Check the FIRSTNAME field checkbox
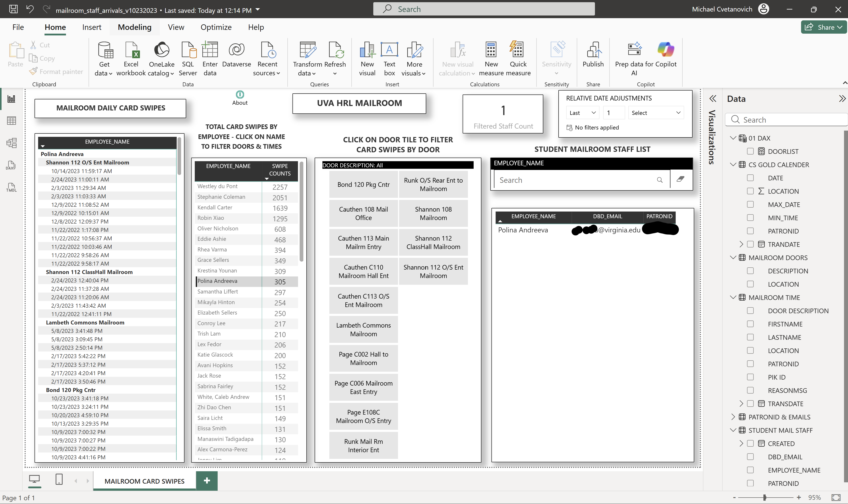Viewport: 848px width, 504px height. [x=751, y=324]
